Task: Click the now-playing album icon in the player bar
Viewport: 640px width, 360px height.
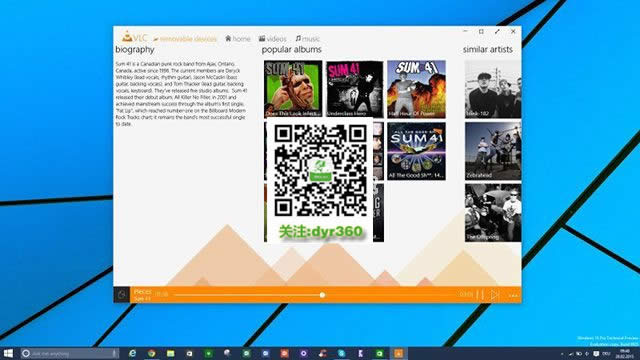Action: point(122,295)
